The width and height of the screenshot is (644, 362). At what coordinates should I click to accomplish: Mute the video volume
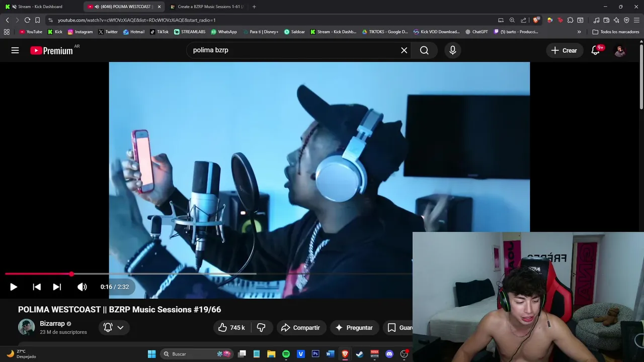82,287
